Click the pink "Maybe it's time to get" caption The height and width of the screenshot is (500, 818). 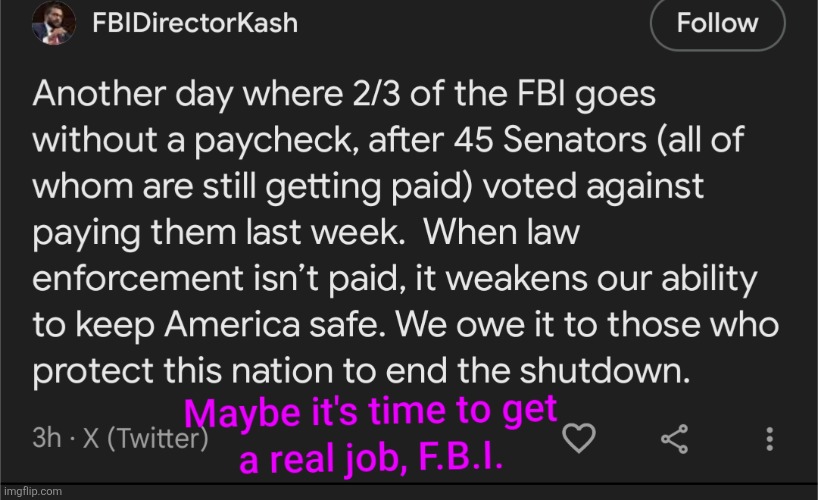click(x=372, y=413)
